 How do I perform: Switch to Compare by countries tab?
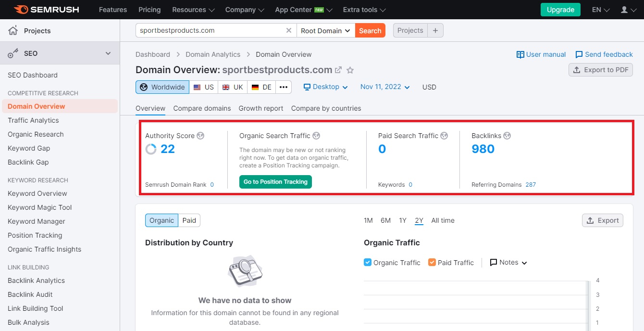[326, 108]
